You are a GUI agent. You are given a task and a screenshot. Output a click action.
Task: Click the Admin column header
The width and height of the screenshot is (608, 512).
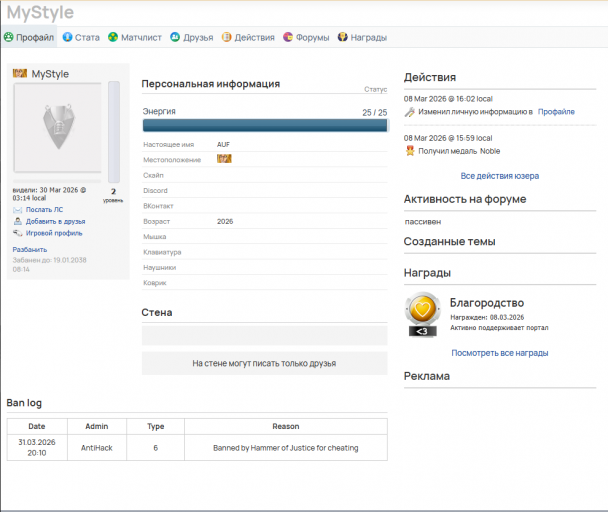pos(97,426)
